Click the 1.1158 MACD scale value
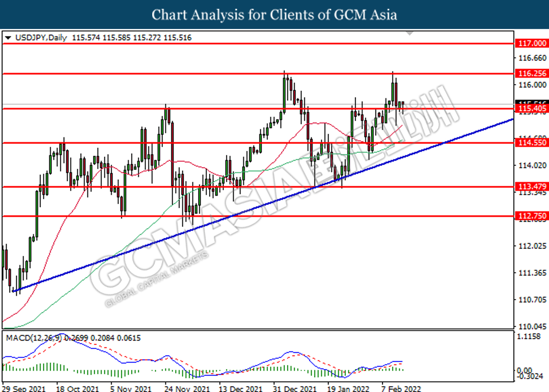 (529, 336)
